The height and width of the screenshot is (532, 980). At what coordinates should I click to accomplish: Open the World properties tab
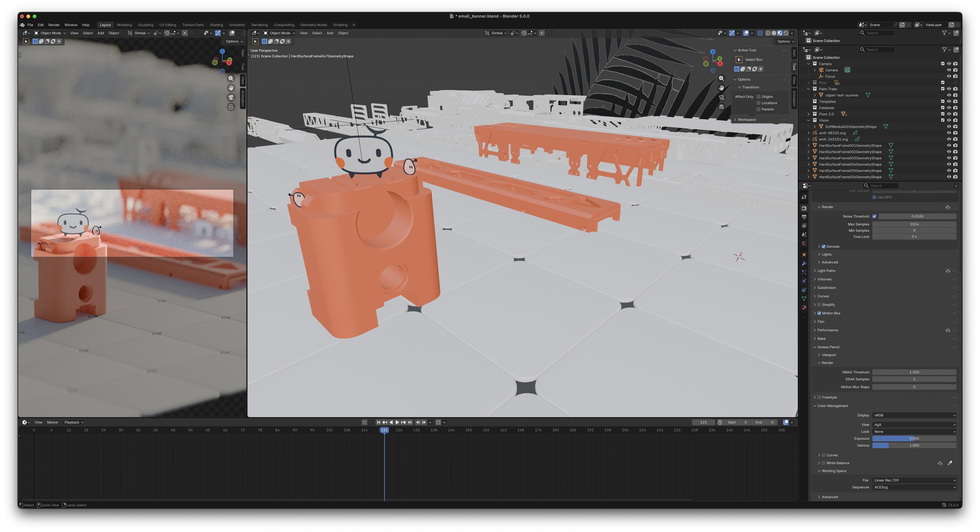(x=804, y=243)
